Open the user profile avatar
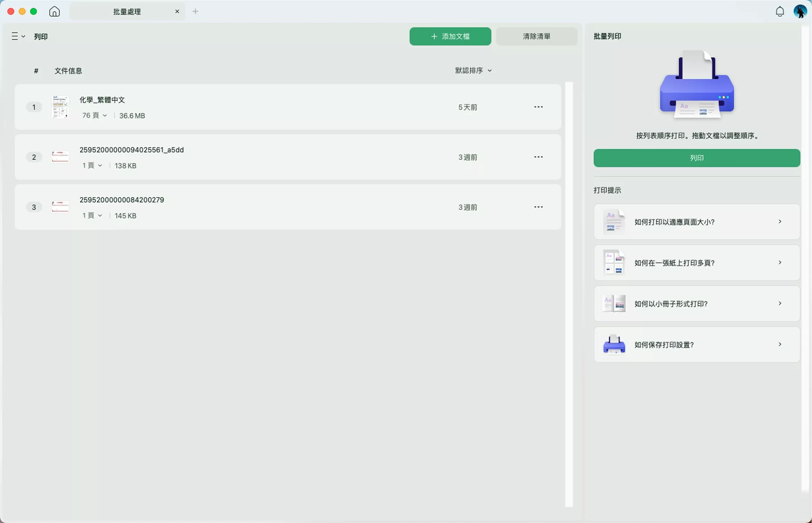This screenshot has width=812, height=523. click(x=800, y=11)
